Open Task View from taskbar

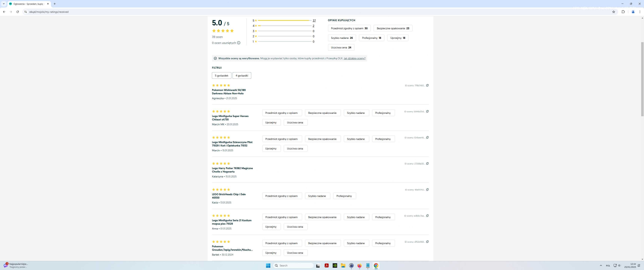[x=318, y=265]
